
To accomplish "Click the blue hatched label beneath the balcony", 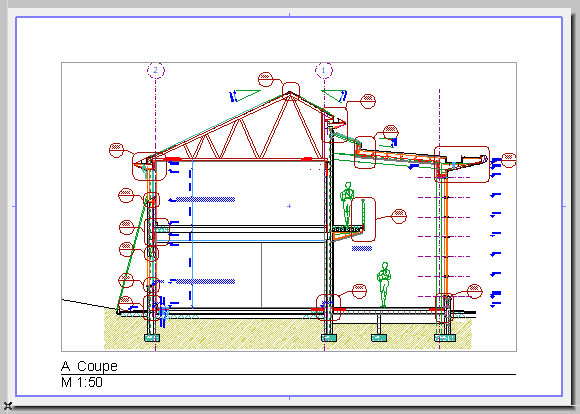I will pos(362,249).
